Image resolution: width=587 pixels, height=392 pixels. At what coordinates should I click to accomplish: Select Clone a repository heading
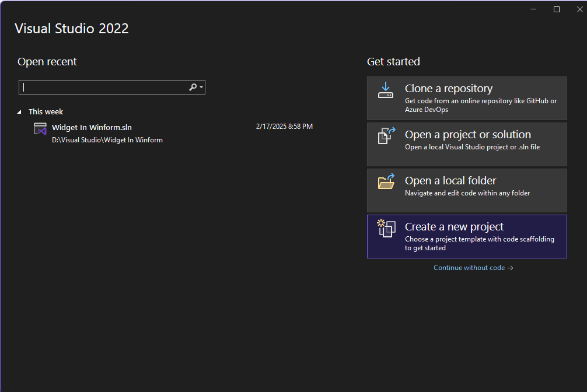(449, 88)
